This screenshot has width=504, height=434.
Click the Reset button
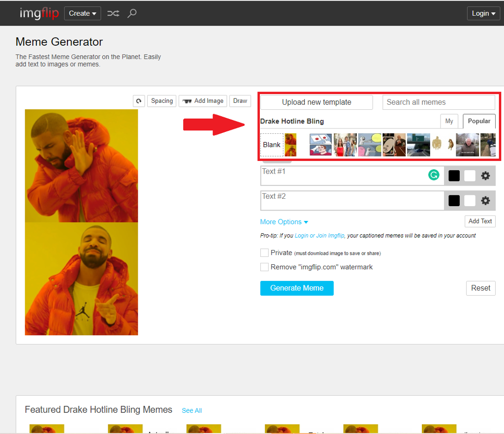point(480,288)
